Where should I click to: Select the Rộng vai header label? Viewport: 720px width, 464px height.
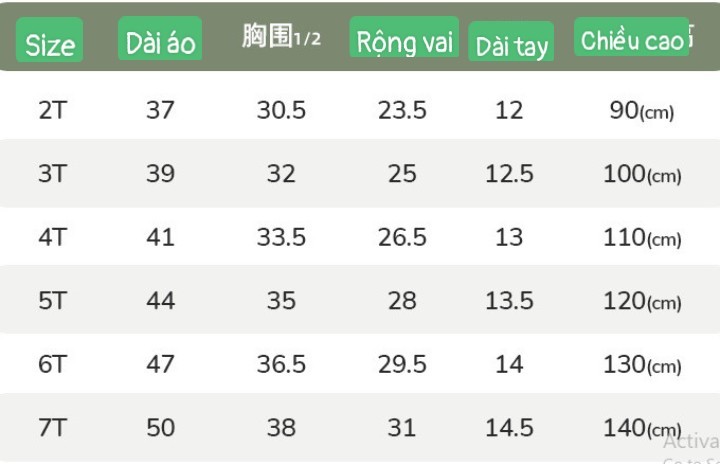404,37
